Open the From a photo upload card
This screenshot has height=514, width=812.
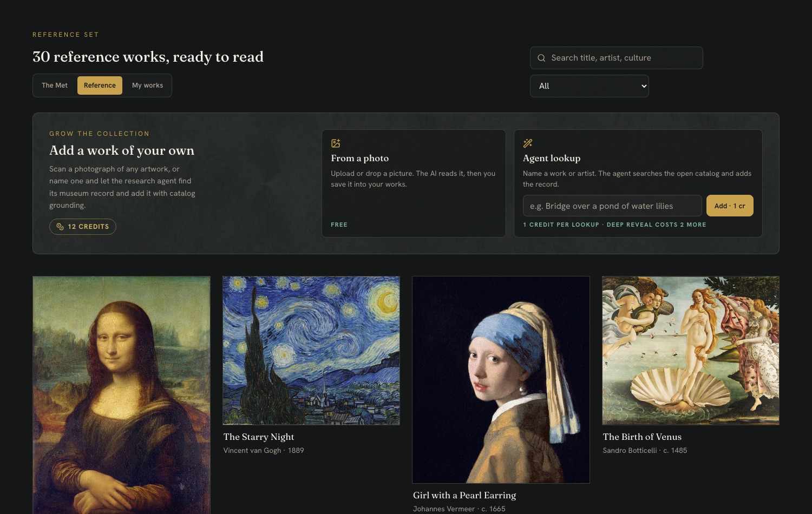(414, 183)
